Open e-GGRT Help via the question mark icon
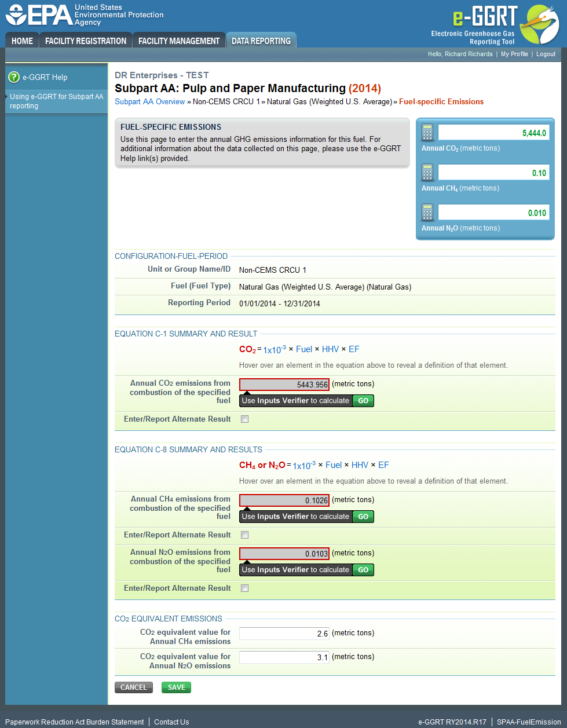 point(13,77)
